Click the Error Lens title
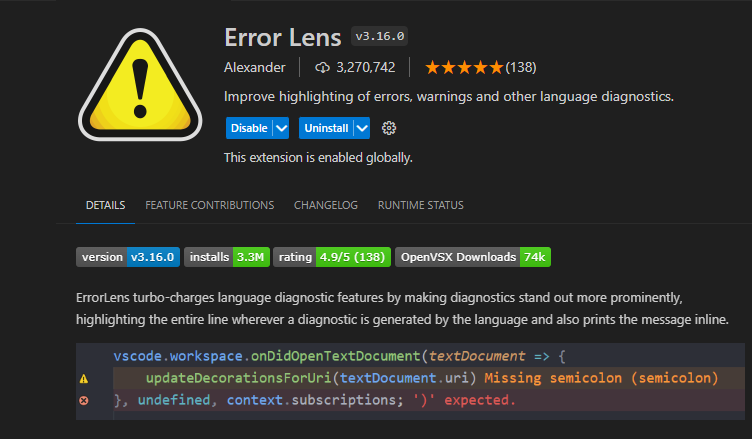 [x=283, y=37]
